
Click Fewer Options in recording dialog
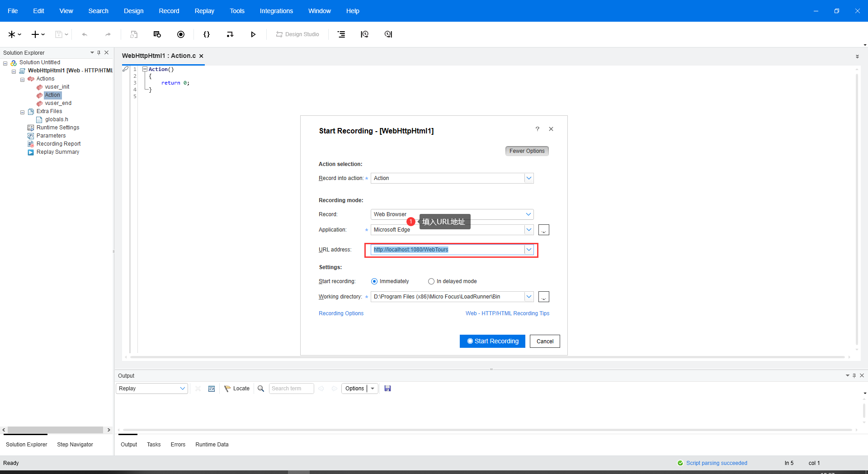[527, 151]
